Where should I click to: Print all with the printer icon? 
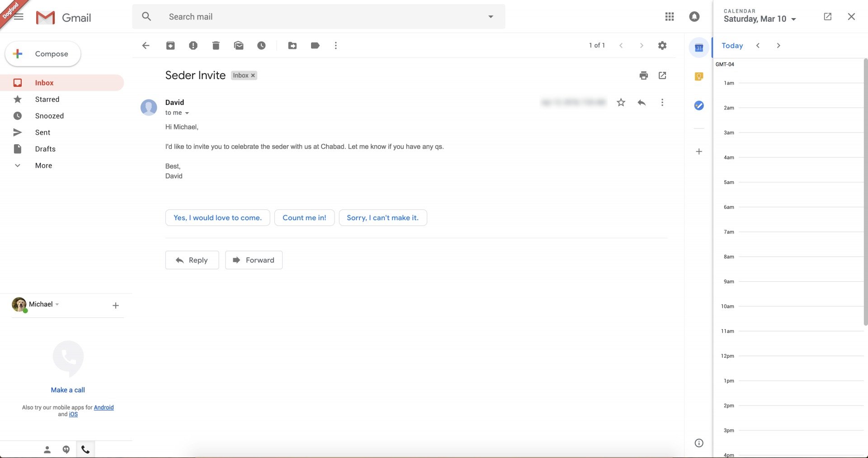pyautogui.click(x=644, y=76)
